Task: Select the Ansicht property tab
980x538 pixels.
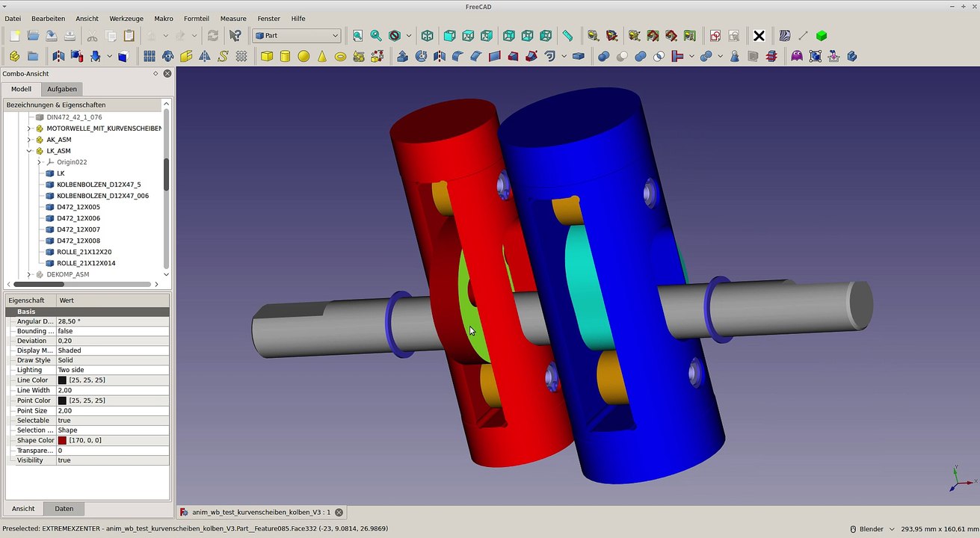Action: click(x=23, y=509)
